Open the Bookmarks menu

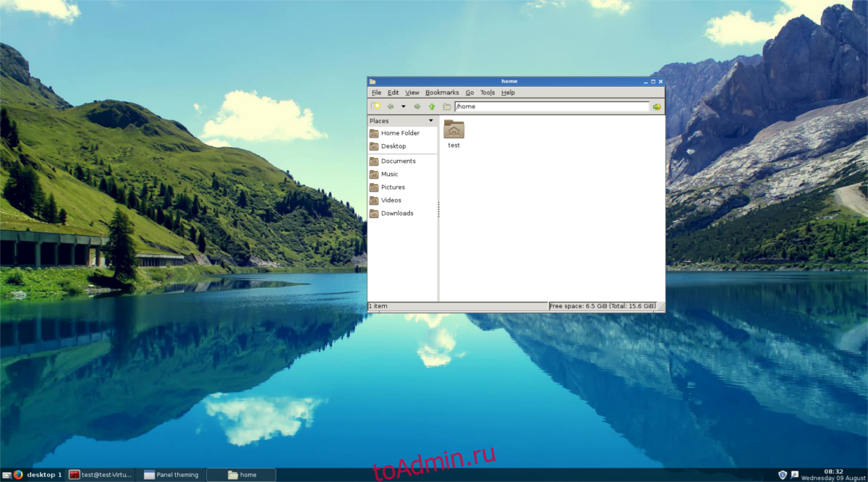coord(442,93)
